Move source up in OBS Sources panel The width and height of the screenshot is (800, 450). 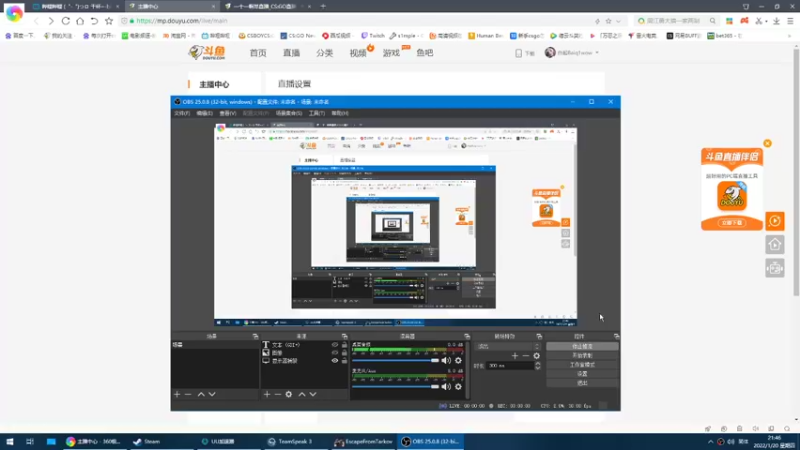click(302, 394)
